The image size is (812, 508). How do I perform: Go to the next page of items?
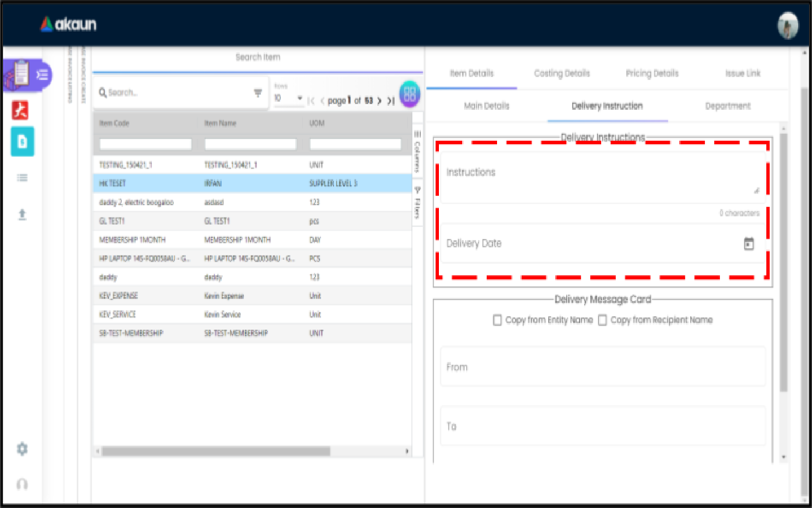pyautogui.click(x=379, y=100)
